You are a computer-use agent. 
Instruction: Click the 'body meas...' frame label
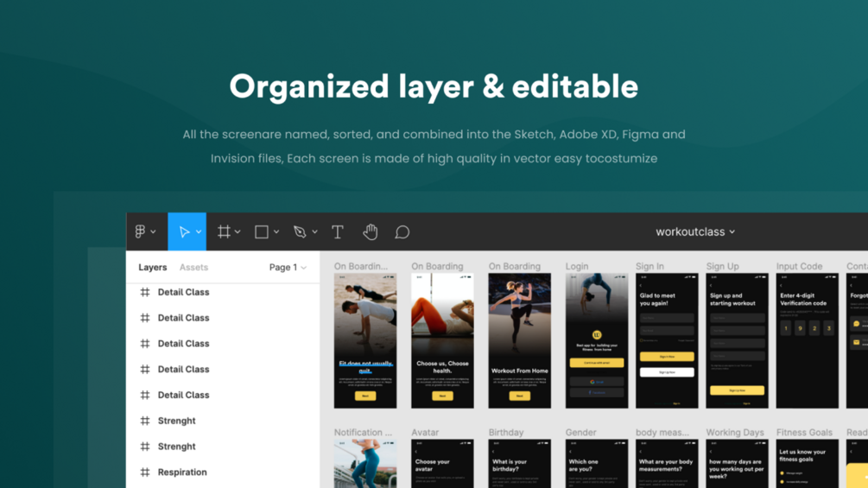[x=662, y=432]
